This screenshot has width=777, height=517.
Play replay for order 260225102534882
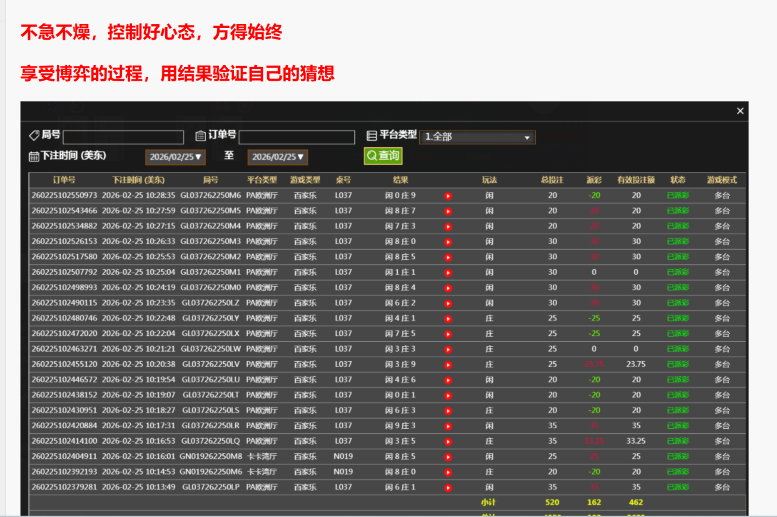tap(448, 227)
